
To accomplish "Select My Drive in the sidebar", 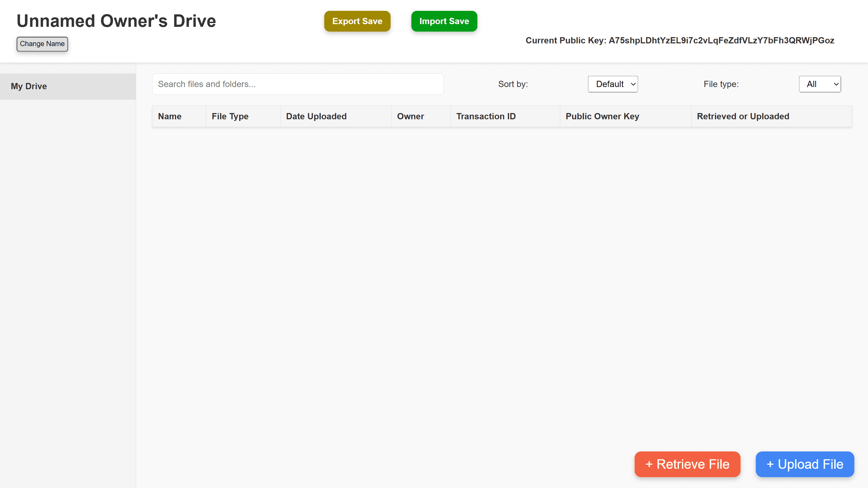I will (29, 86).
